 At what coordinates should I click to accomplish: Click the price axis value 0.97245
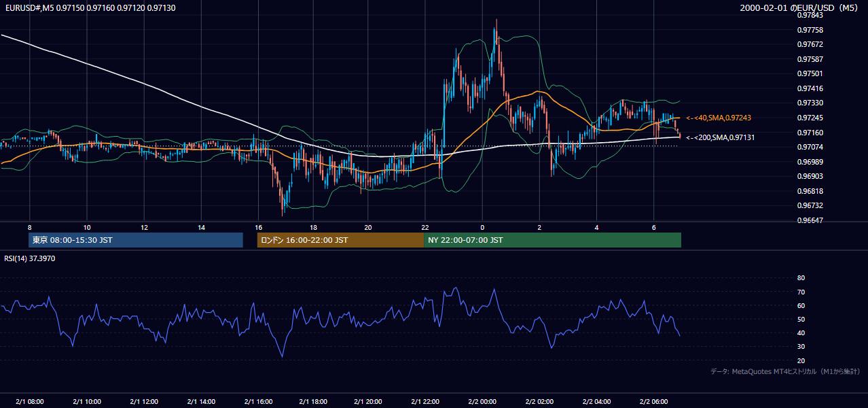point(810,118)
